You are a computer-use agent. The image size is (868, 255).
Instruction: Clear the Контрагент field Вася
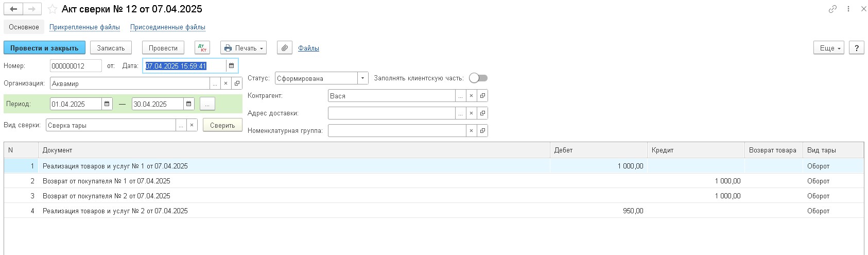click(471, 96)
